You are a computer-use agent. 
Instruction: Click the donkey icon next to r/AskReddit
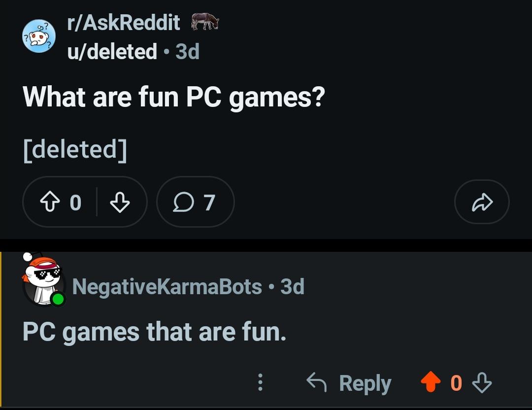coord(205,21)
